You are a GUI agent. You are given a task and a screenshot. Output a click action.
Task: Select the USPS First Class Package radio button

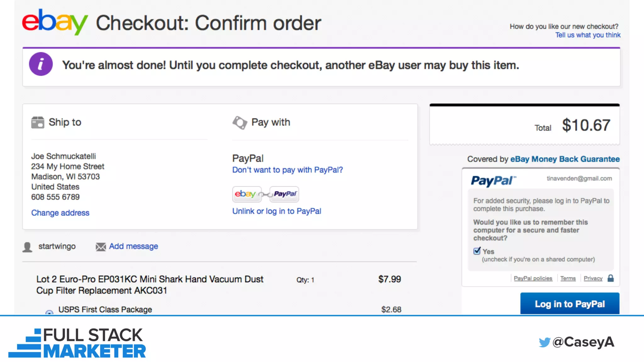pyautogui.click(x=49, y=312)
